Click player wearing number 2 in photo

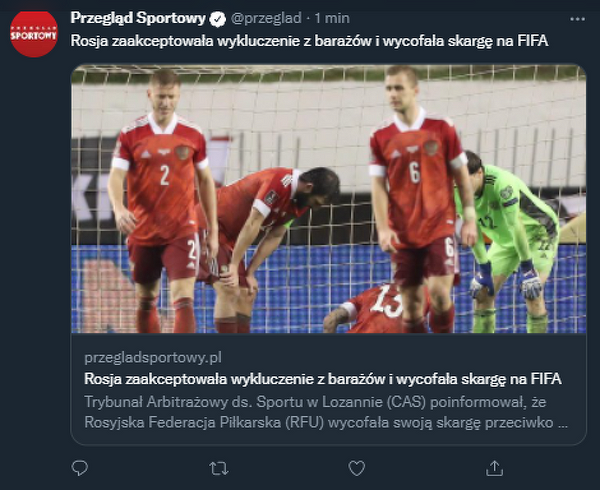tap(161, 201)
